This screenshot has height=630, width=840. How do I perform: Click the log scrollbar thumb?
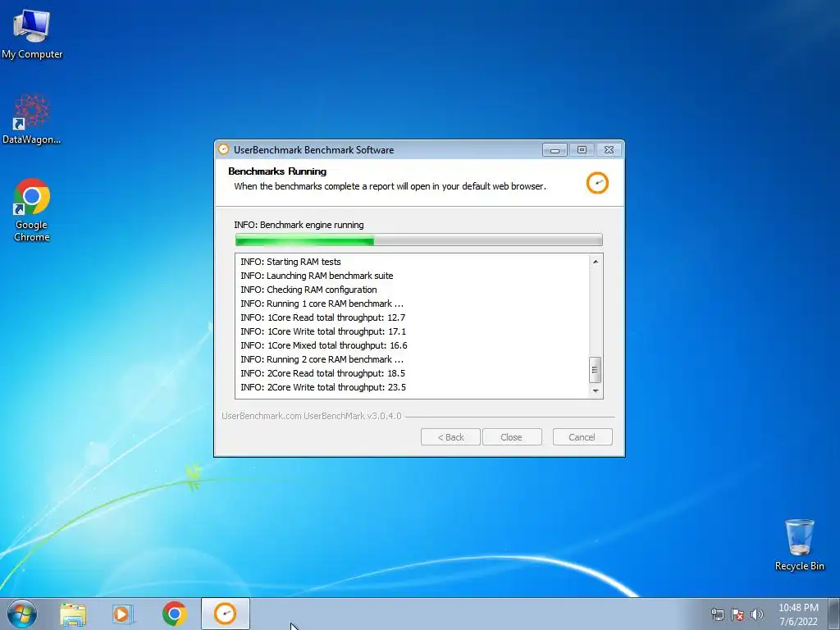coord(596,370)
